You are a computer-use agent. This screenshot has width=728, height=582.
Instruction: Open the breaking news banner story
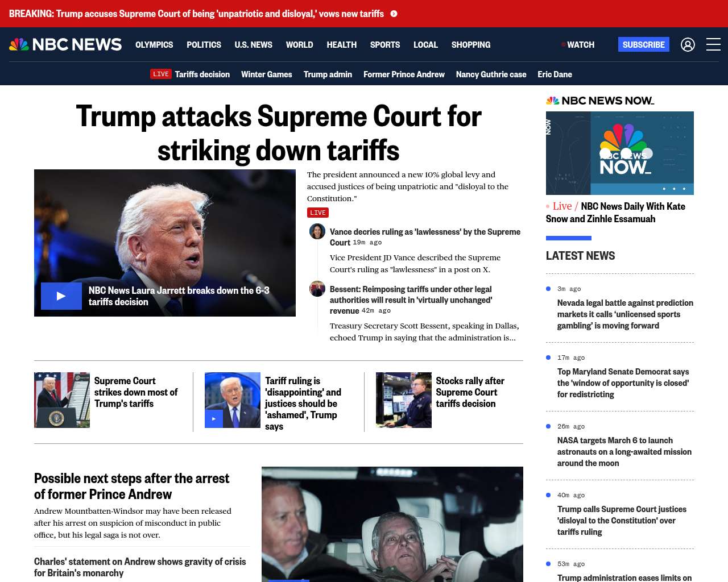pos(196,14)
